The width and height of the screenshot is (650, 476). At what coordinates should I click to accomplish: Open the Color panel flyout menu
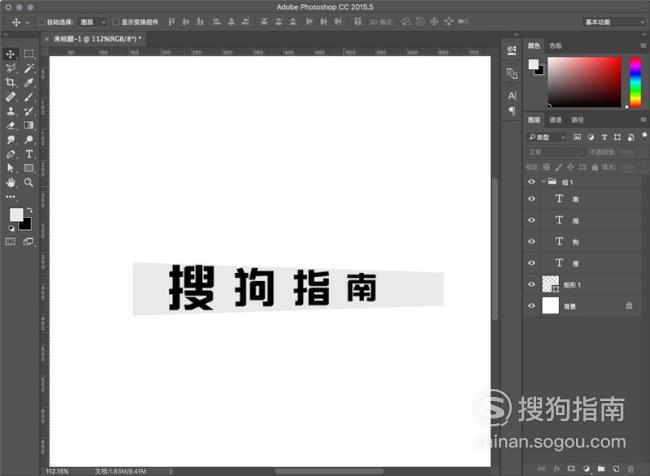click(643, 46)
